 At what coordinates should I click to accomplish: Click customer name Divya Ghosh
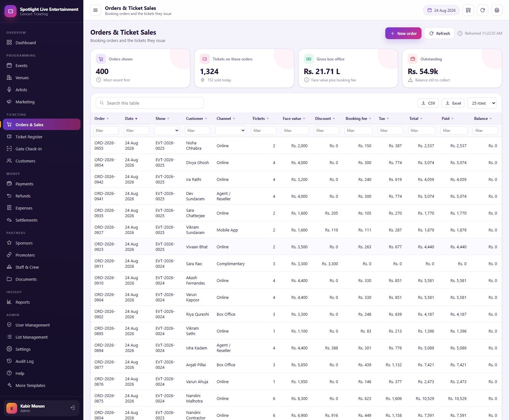(x=198, y=162)
